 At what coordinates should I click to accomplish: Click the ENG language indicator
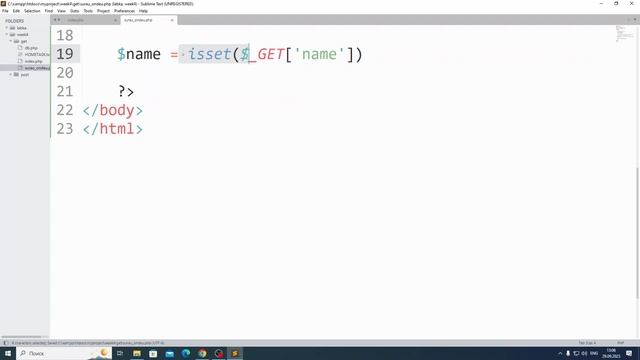pos(594,353)
